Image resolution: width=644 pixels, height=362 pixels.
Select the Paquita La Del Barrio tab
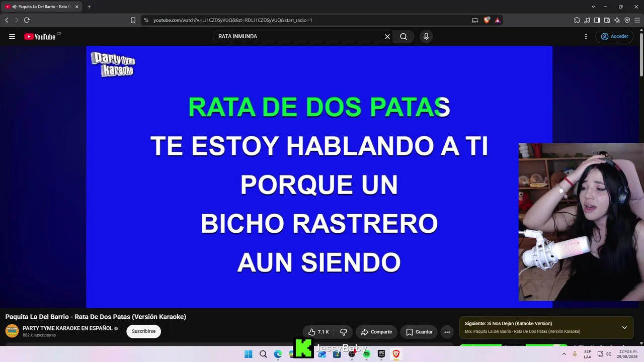click(x=42, y=7)
